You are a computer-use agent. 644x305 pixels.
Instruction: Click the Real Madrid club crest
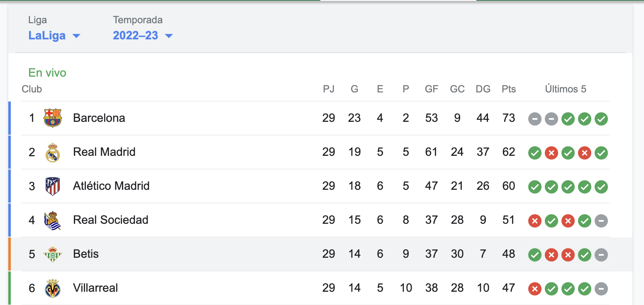53,152
